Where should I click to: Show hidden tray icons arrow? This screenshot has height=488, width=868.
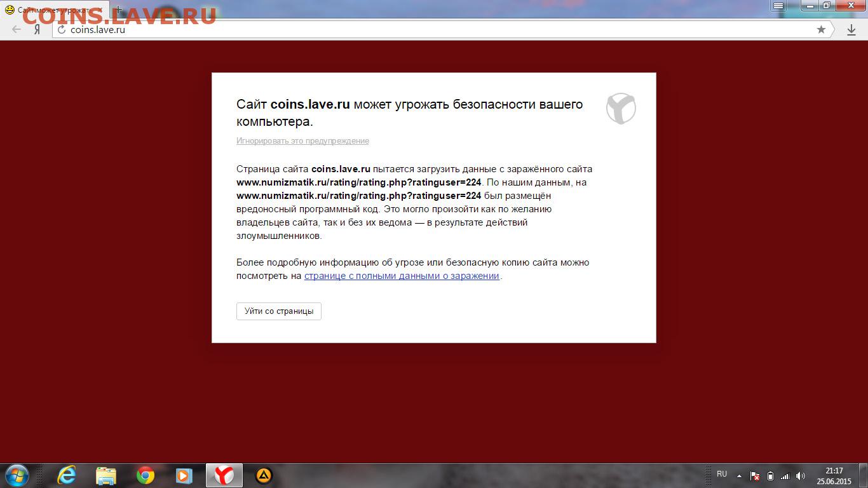click(x=739, y=475)
